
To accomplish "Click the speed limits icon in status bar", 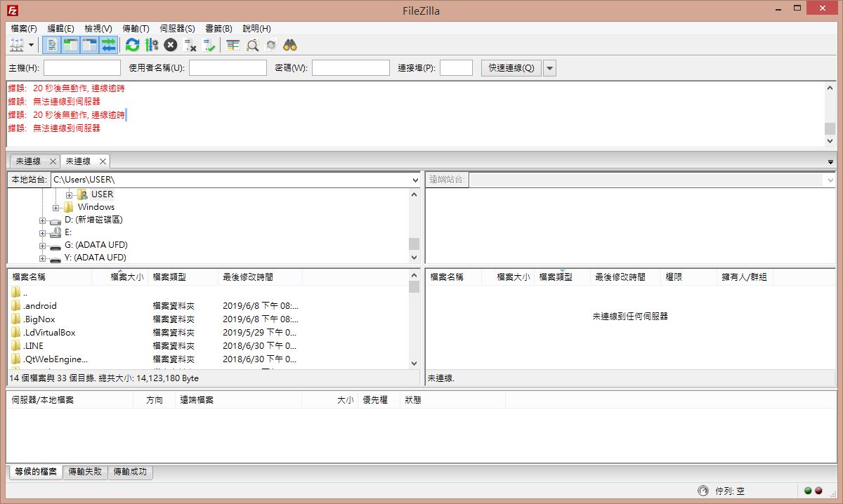I will click(703, 491).
